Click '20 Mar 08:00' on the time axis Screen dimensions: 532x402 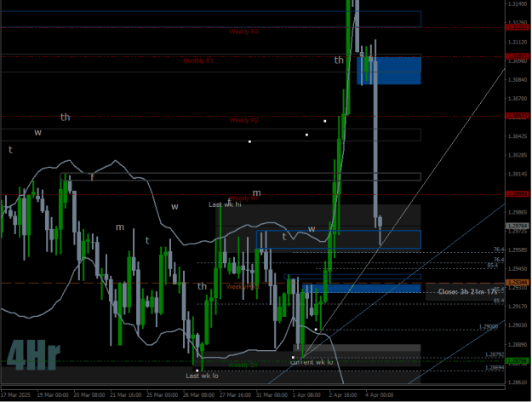[x=89, y=395]
